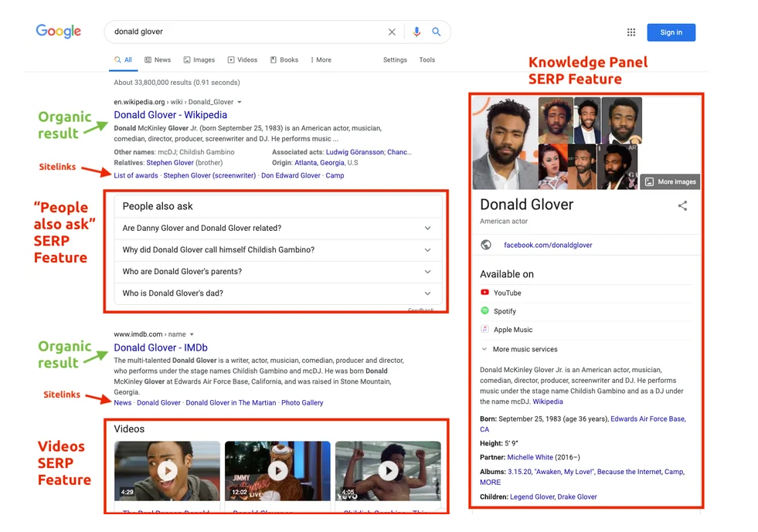Click the American actor subtitle

tap(504, 222)
